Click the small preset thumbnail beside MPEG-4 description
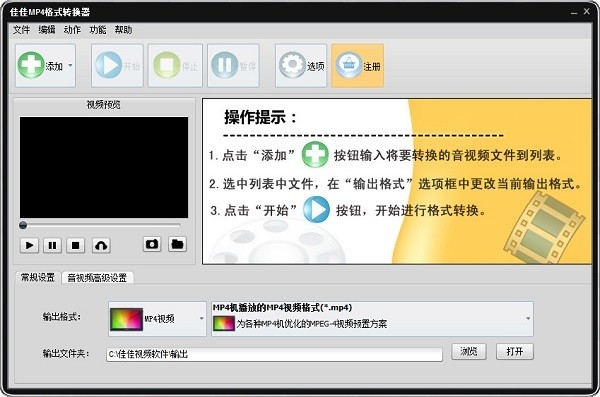600x397 pixels. (224, 323)
